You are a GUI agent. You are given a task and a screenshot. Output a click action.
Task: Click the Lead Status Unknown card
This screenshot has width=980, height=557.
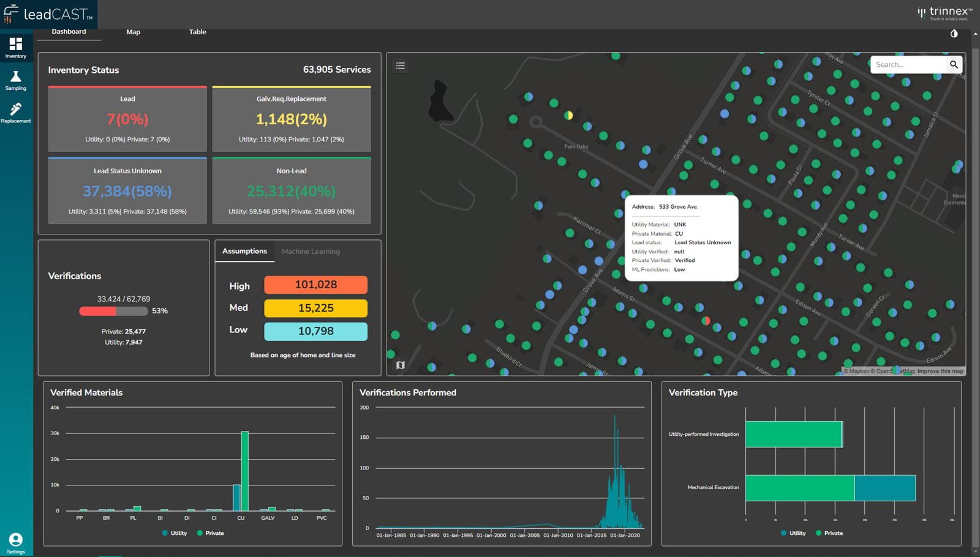pyautogui.click(x=127, y=191)
